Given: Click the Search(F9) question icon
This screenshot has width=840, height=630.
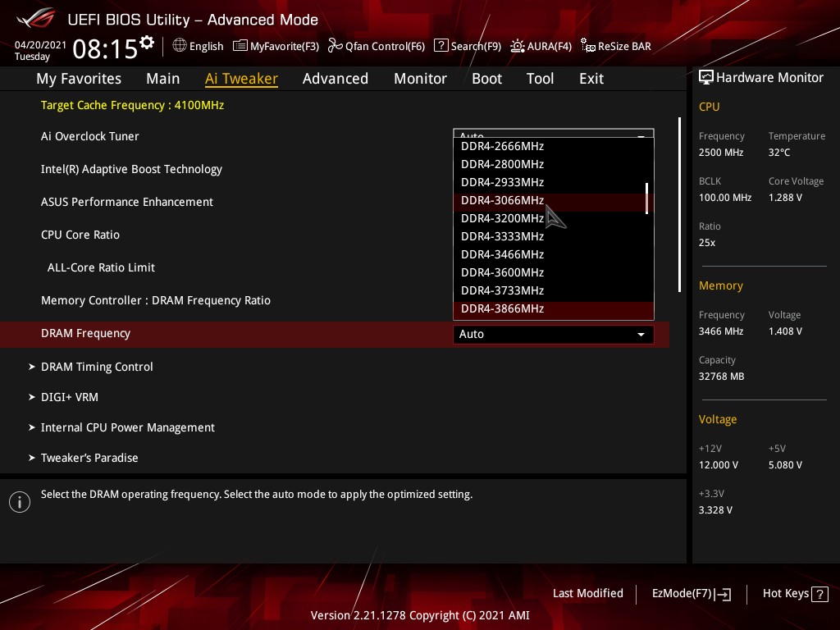Looking at the screenshot, I should pos(441,46).
